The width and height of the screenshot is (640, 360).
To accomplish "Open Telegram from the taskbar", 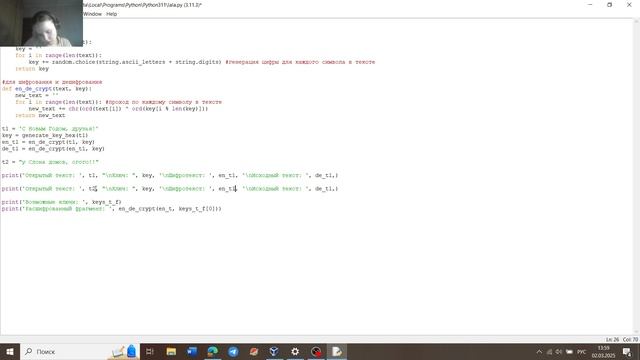I will (x=233, y=351).
